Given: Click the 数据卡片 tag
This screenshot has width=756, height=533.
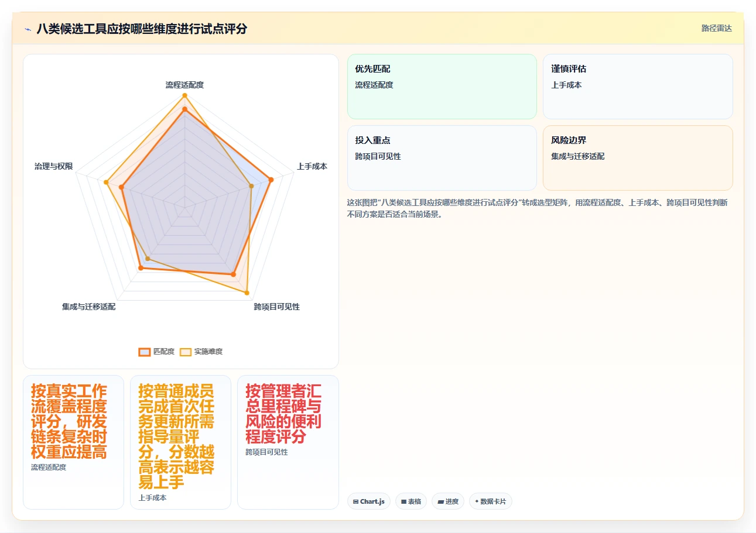Looking at the screenshot, I should coord(491,501).
